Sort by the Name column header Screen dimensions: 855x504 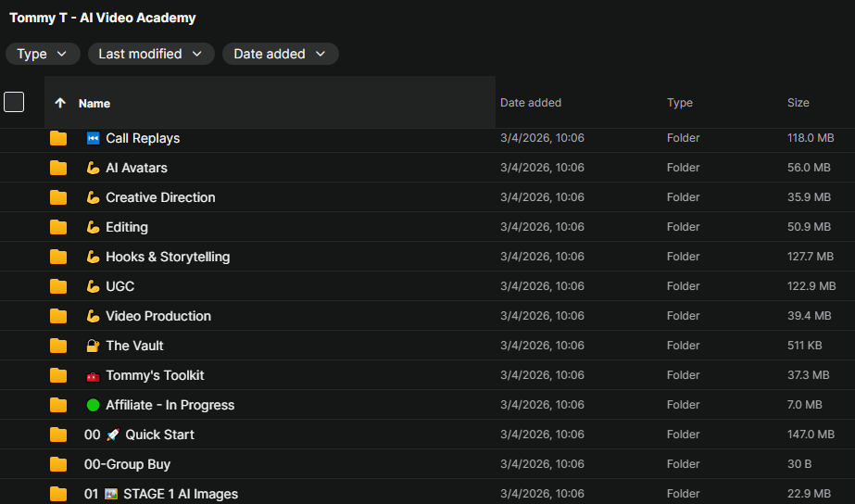[x=94, y=104]
